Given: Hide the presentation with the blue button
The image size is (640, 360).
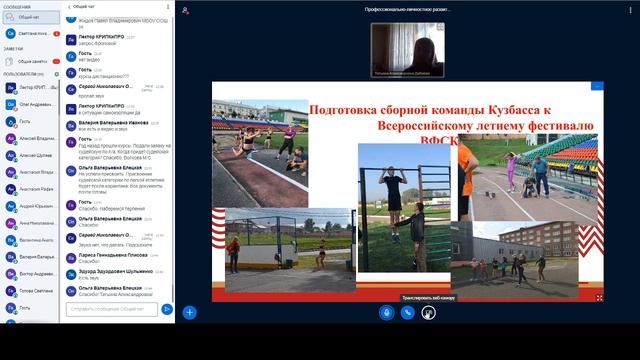Looking at the screenshot, I should [x=597, y=86].
